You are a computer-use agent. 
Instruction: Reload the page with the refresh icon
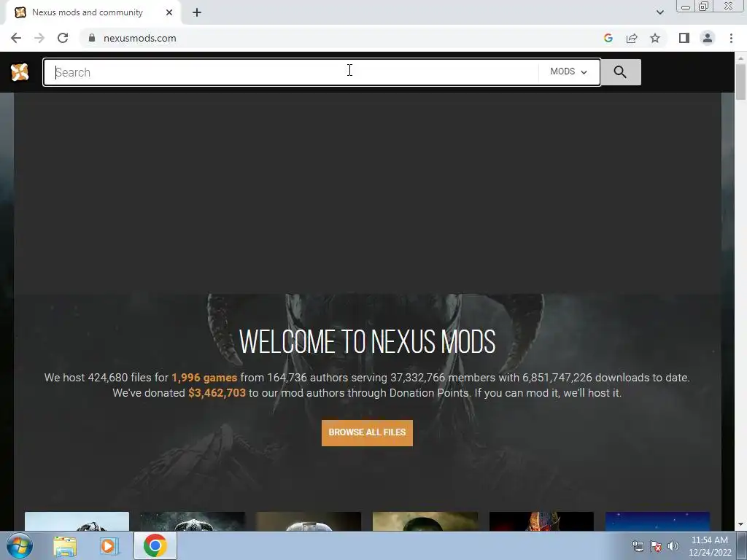pos(63,38)
